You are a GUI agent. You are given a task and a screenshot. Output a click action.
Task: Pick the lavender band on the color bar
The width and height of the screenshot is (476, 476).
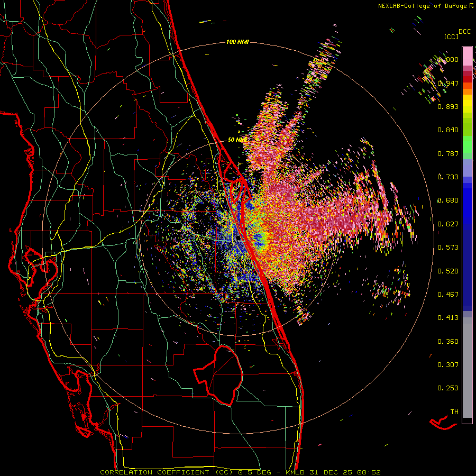467,168
